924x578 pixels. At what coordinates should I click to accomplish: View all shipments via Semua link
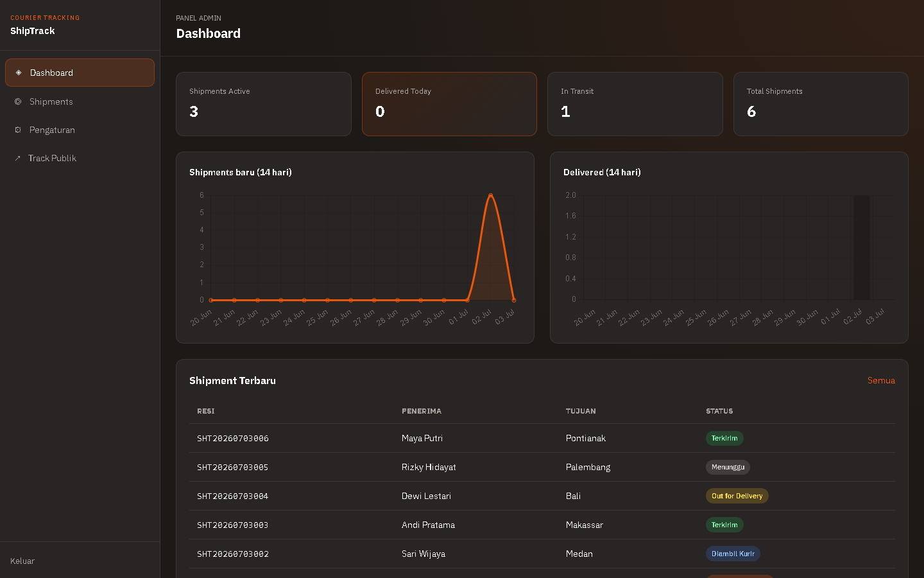tap(881, 380)
